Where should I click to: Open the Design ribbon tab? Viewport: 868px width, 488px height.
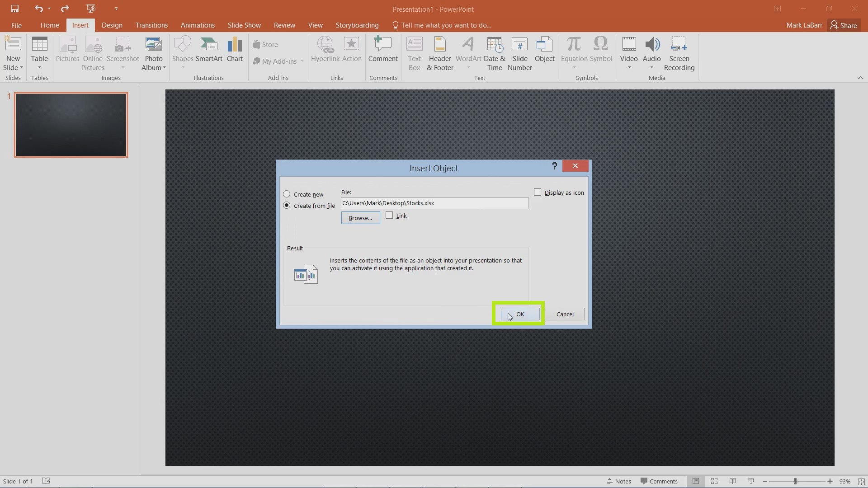click(x=112, y=25)
